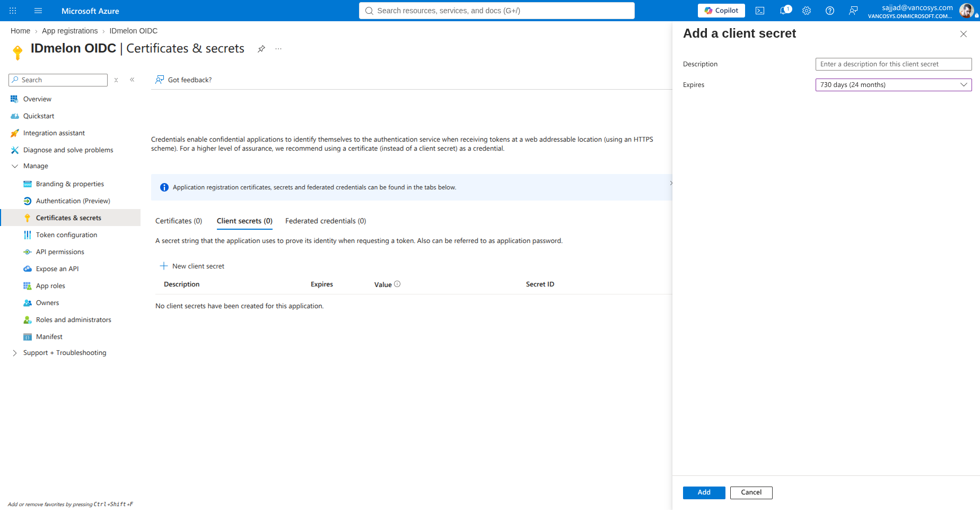The height and width of the screenshot is (512, 980).
Task: Close the Add a client secret panel
Action: click(964, 34)
